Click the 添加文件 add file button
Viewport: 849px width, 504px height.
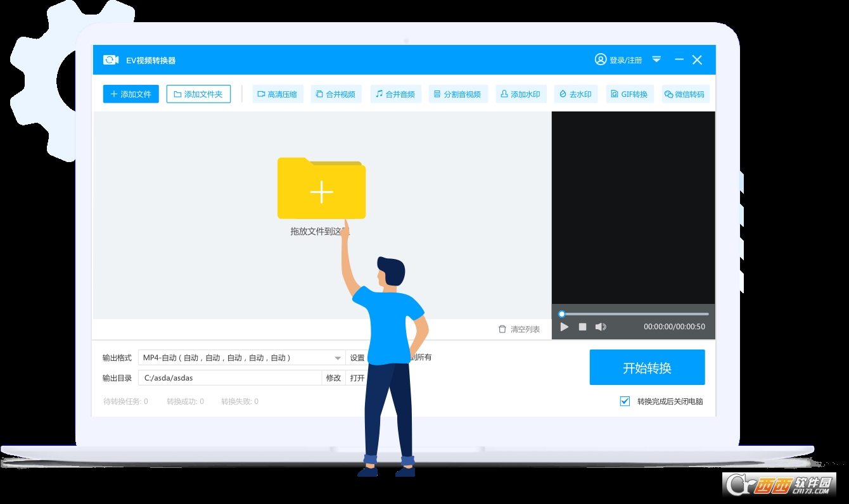131,94
